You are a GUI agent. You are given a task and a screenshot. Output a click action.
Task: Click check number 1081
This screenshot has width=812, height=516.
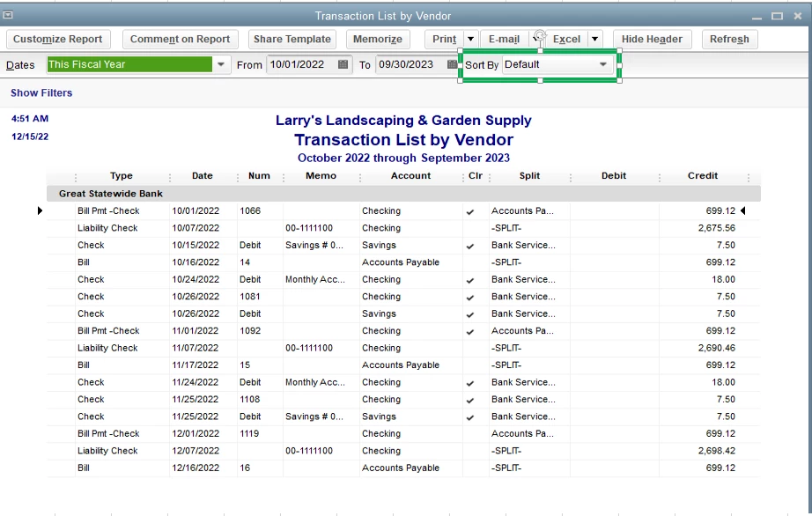(249, 296)
